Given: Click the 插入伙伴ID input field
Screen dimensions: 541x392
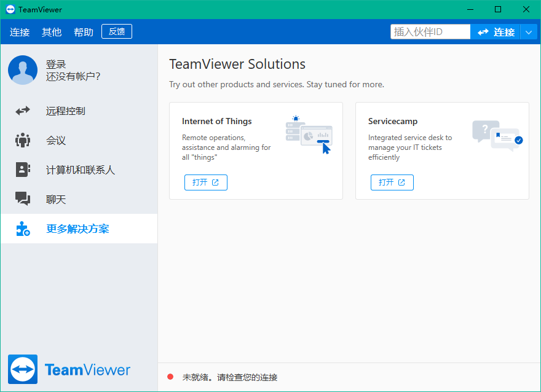Looking at the screenshot, I should coord(430,31).
